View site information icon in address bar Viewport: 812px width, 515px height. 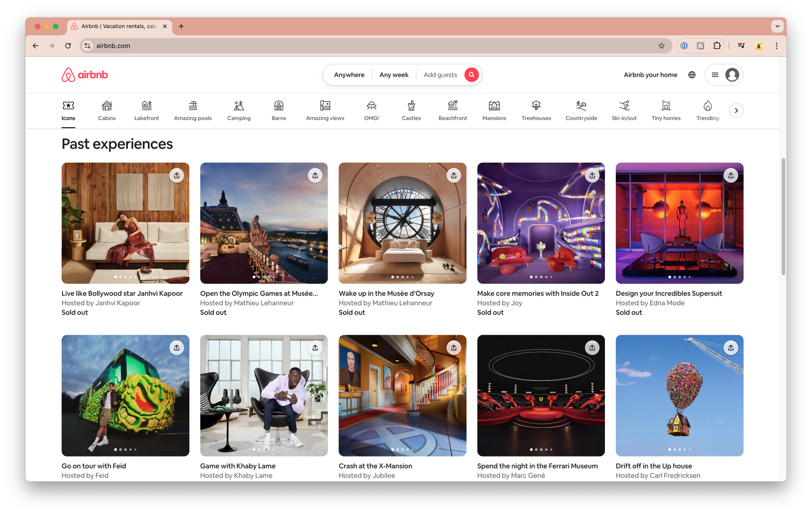point(88,46)
